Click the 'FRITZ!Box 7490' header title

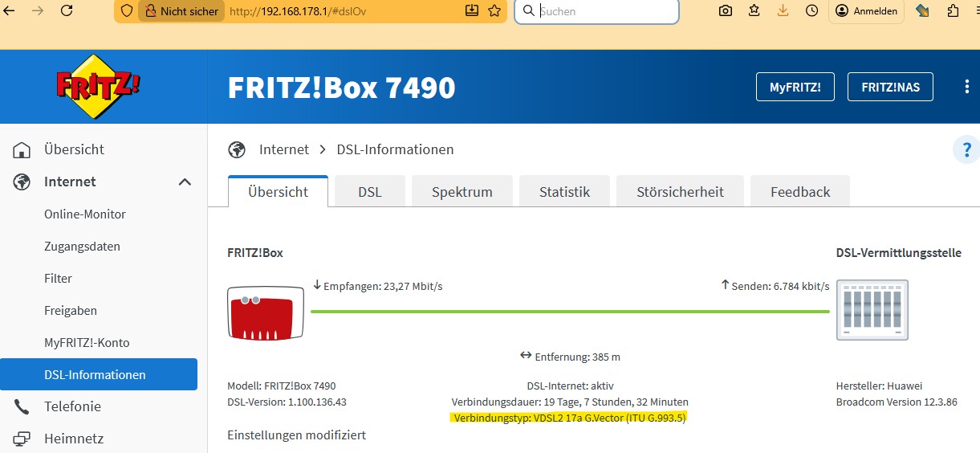pyautogui.click(x=342, y=87)
